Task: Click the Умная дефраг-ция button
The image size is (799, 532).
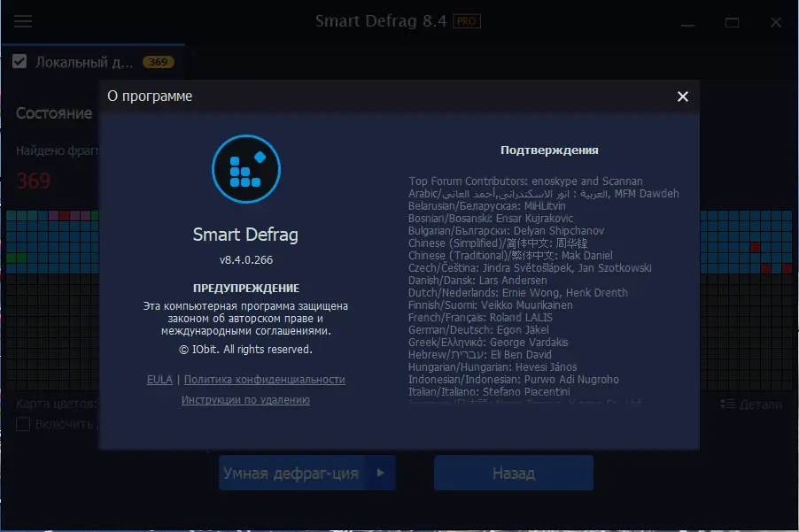Action: tap(291, 473)
